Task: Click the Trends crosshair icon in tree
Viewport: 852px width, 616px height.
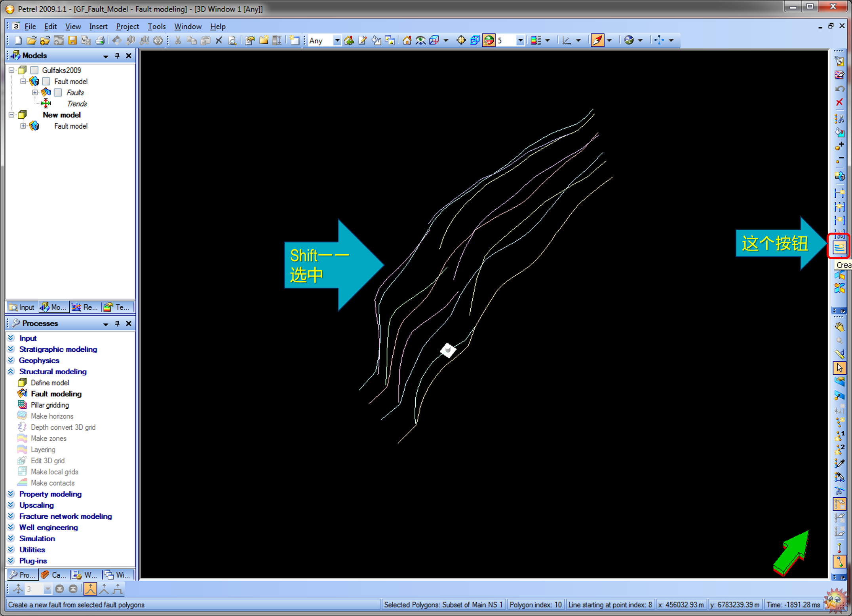Action: pyautogui.click(x=46, y=104)
